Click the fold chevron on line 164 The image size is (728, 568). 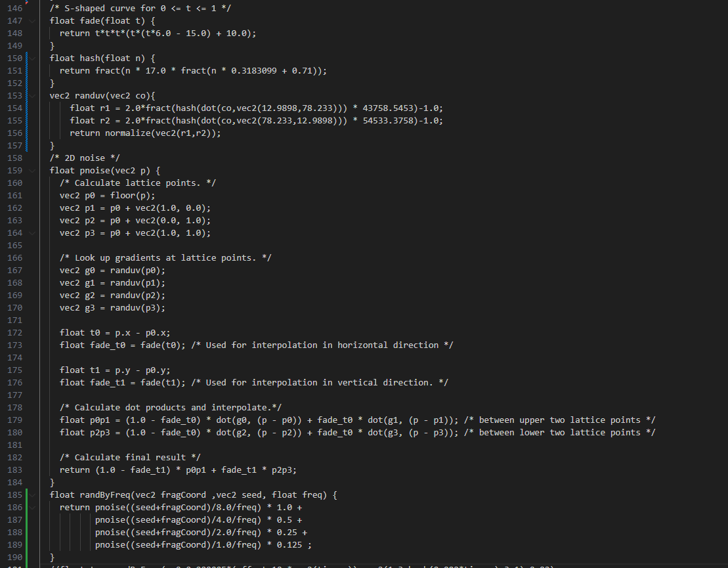(x=33, y=233)
